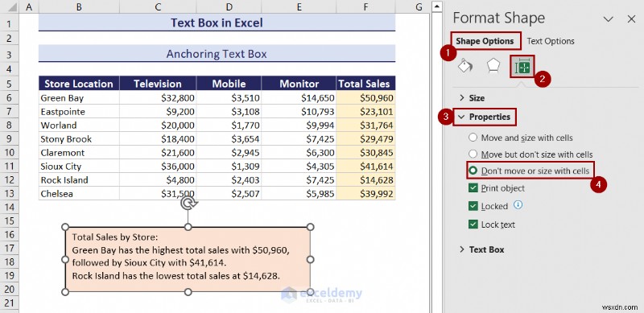Toggle the Lock text checkbox
Viewport: 644px width, 313px height.
coord(473,224)
